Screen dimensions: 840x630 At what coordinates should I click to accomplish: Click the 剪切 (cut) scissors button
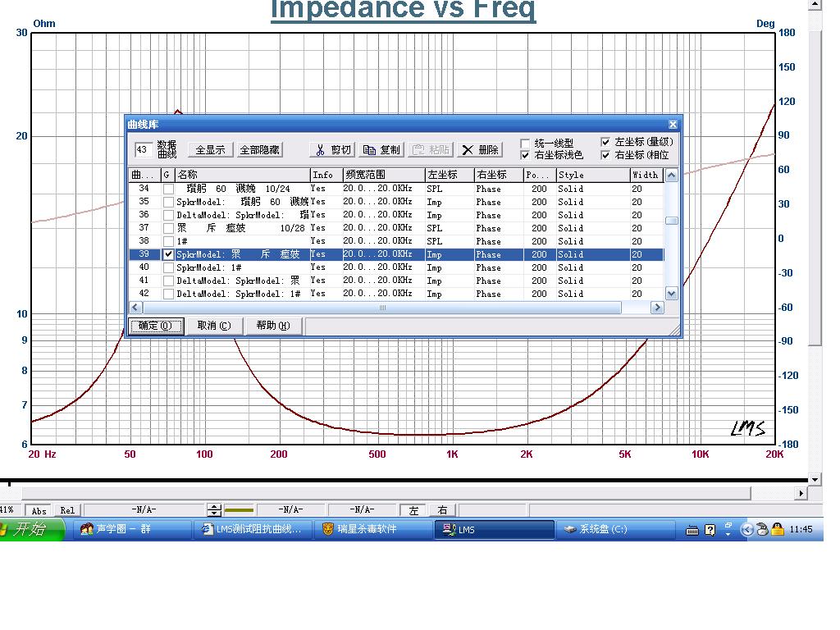(333, 149)
